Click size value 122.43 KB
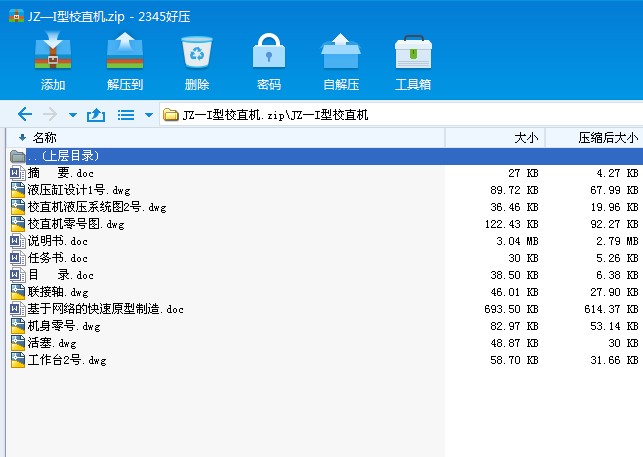 pos(511,224)
